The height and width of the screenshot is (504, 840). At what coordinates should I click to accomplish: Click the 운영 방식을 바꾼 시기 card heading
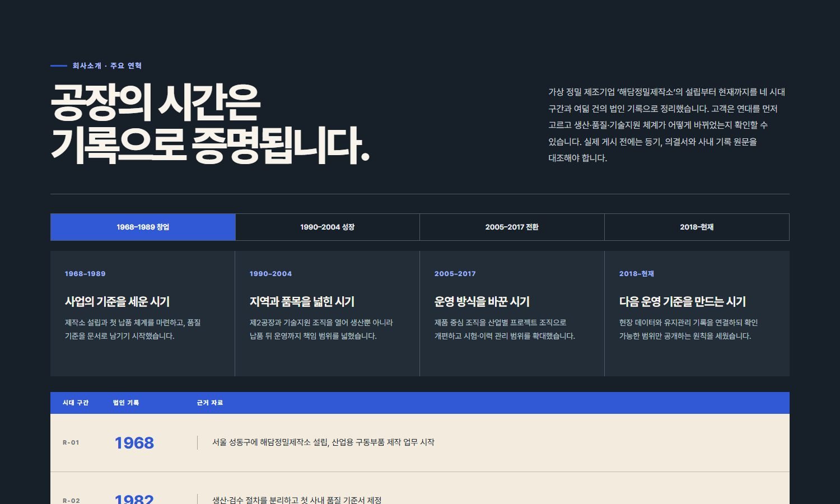click(482, 301)
